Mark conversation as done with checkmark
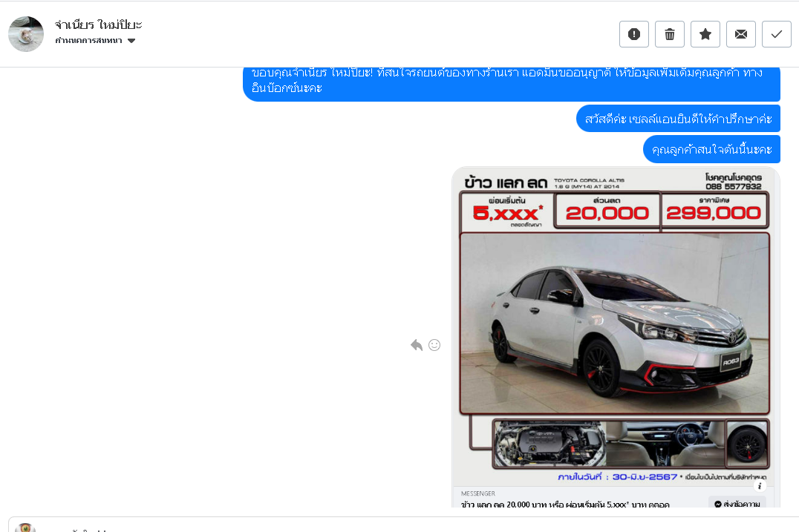Screen dimensions: 799x532 tap(777, 34)
